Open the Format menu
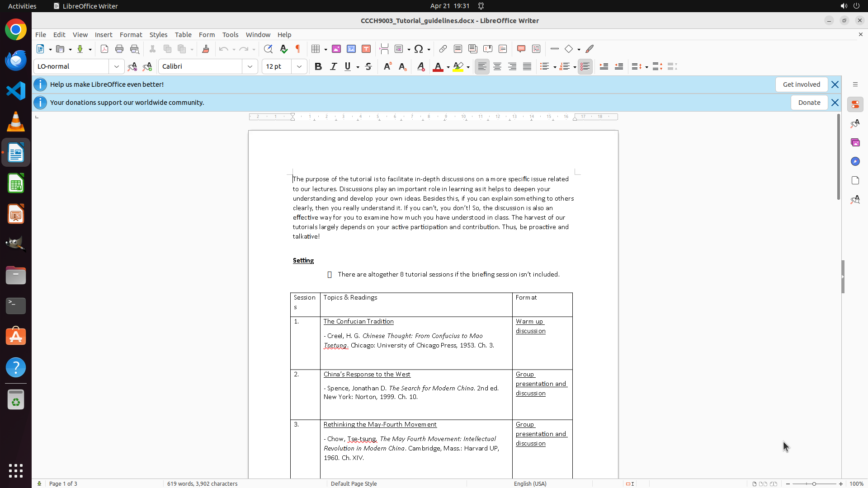868x488 pixels. pos(131,35)
